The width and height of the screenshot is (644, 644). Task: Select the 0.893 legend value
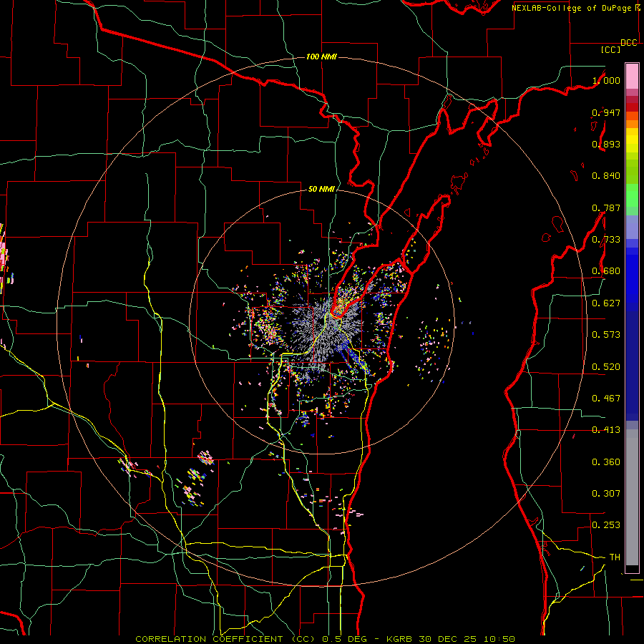606,144
